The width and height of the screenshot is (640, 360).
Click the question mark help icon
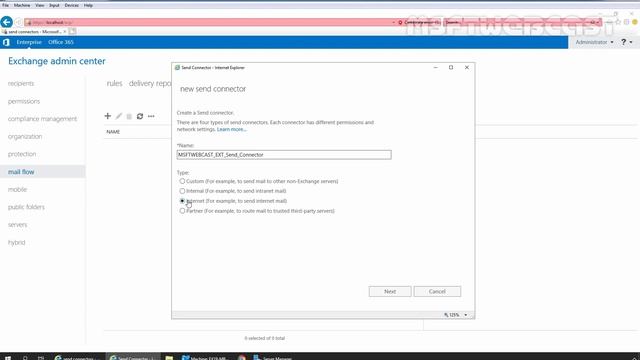click(x=623, y=42)
